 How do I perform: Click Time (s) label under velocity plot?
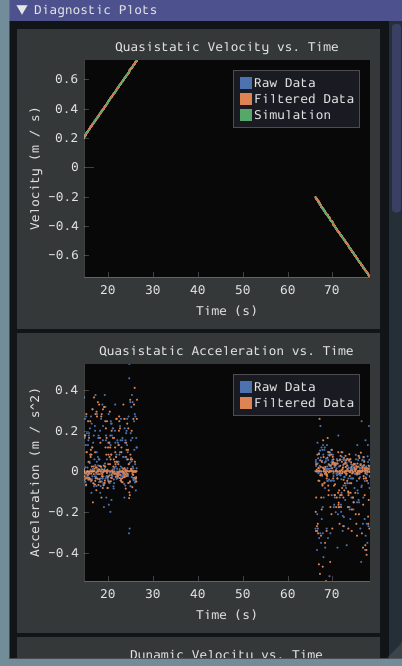point(226,311)
